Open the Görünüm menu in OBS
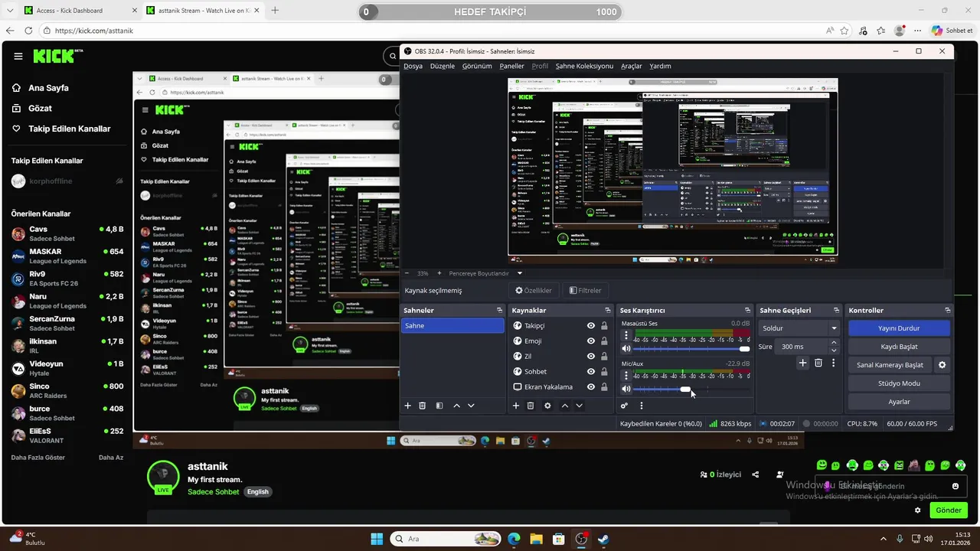 tap(477, 66)
